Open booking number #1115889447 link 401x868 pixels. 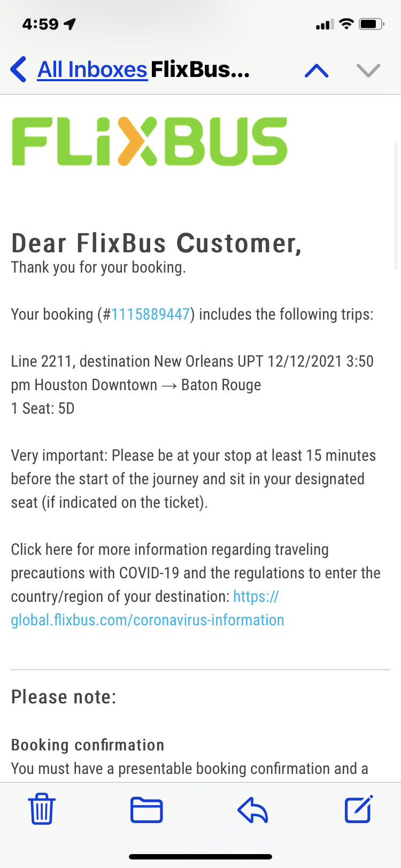(150, 314)
